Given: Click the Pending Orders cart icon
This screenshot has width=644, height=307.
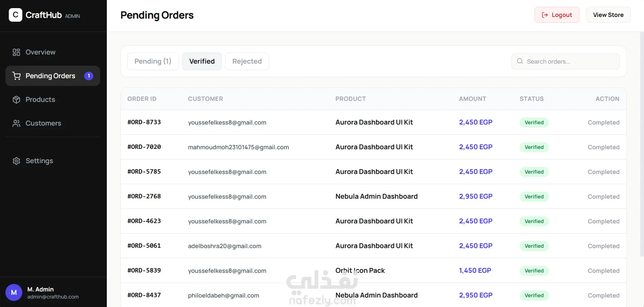Looking at the screenshot, I should pos(16,76).
